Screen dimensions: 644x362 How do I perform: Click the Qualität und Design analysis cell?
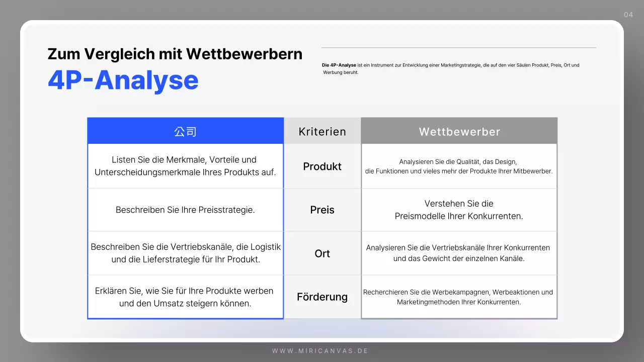459,166
